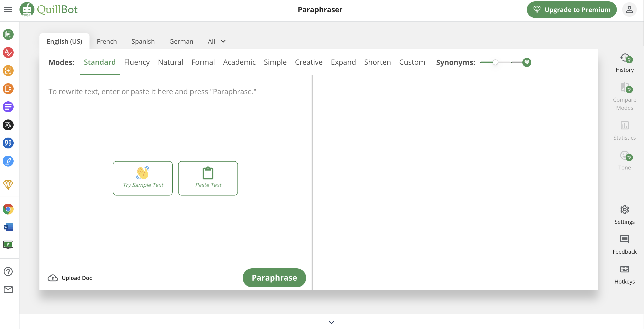Viewport: 644px width, 329px height.
Task: Open the purple Summarizer sidebar icon
Action: click(x=8, y=107)
